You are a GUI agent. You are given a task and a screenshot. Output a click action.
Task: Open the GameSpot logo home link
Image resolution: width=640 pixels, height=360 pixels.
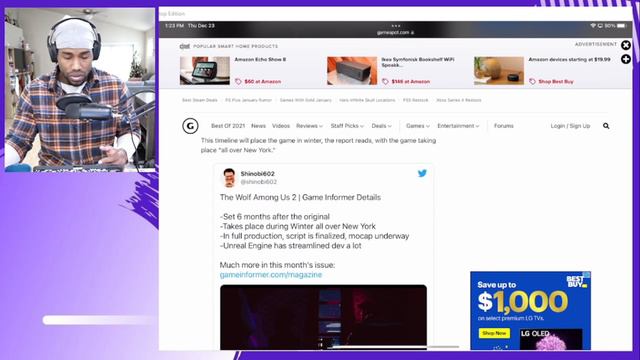190,126
